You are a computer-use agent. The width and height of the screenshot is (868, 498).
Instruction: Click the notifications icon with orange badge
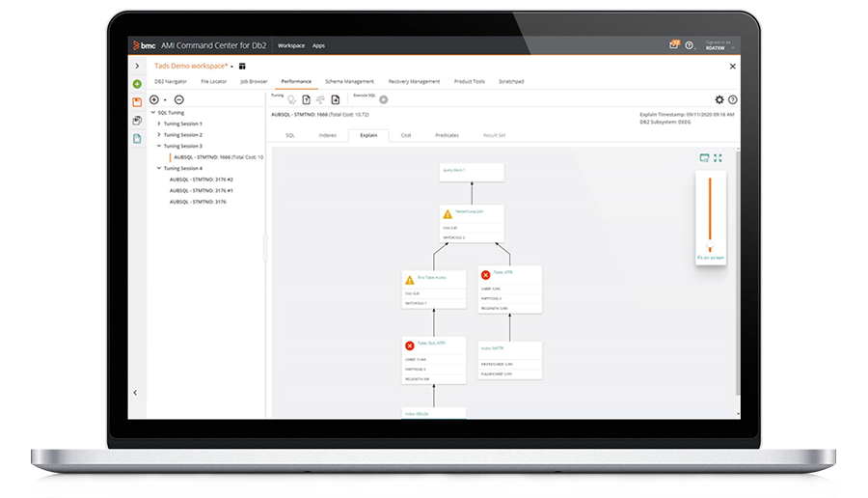[674, 45]
